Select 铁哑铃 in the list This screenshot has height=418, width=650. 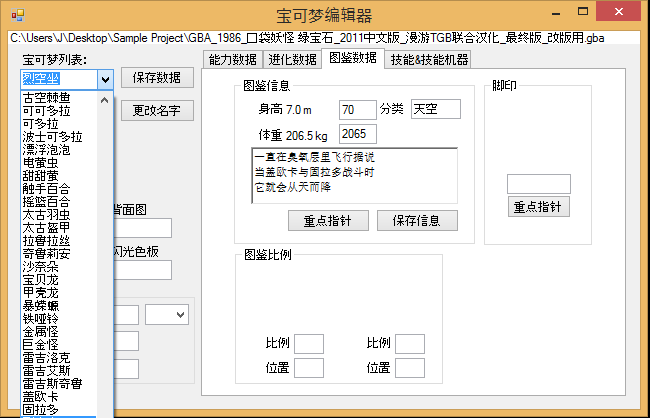(59, 318)
